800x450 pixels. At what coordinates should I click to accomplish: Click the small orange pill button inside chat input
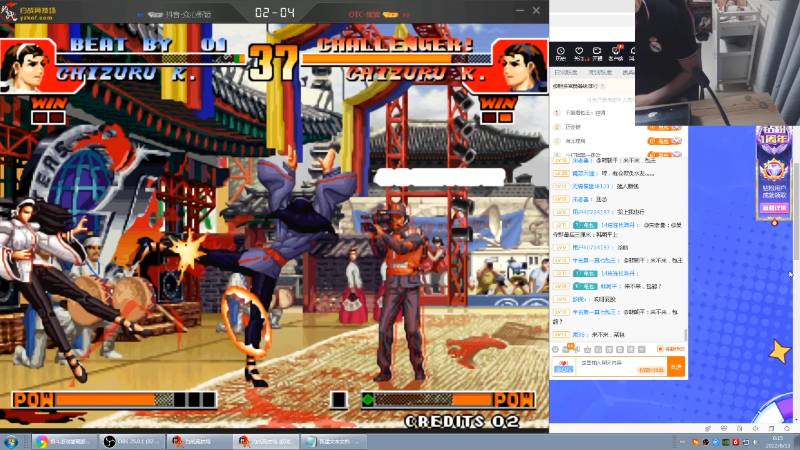tap(651, 370)
